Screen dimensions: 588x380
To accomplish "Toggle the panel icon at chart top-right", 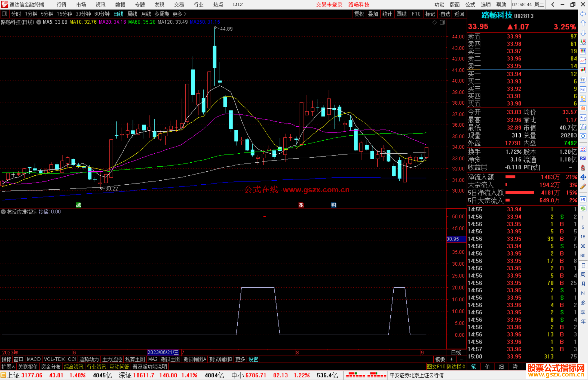I will tap(442, 22).
